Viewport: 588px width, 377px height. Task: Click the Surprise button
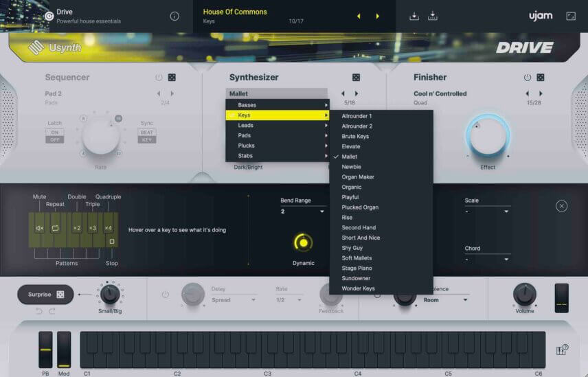click(x=45, y=294)
